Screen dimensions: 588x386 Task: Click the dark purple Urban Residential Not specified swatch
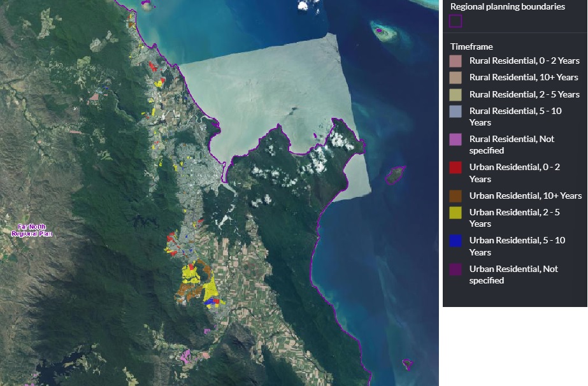[x=455, y=269]
